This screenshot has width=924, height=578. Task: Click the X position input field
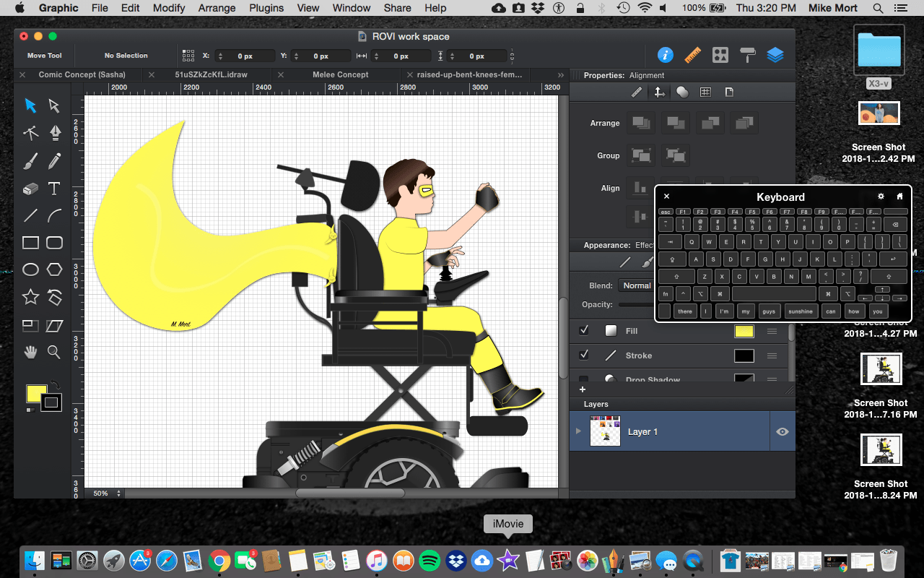tap(245, 56)
